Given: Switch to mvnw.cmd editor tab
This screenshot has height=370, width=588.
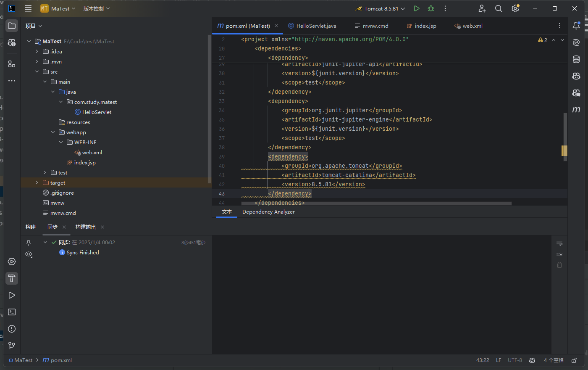Looking at the screenshot, I should tap(372, 26).
